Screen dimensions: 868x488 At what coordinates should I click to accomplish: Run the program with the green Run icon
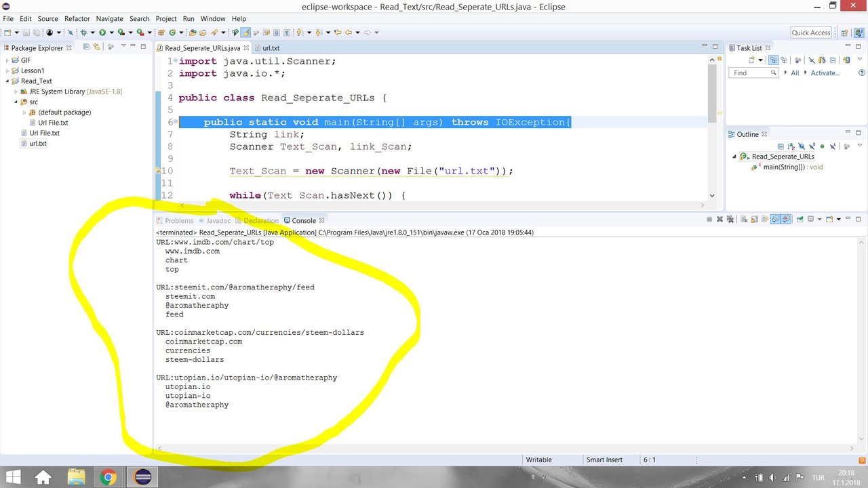[102, 33]
